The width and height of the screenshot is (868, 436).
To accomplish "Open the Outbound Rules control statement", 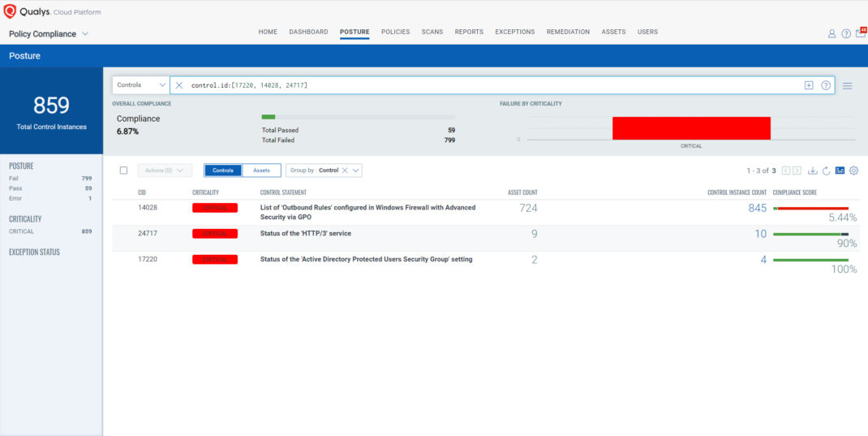I will [367, 212].
